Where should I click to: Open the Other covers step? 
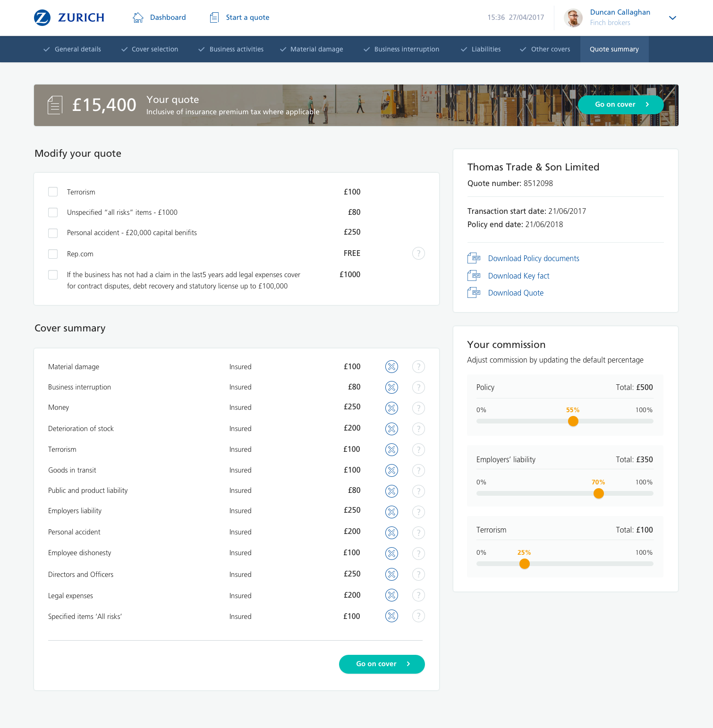click(545, 49)
